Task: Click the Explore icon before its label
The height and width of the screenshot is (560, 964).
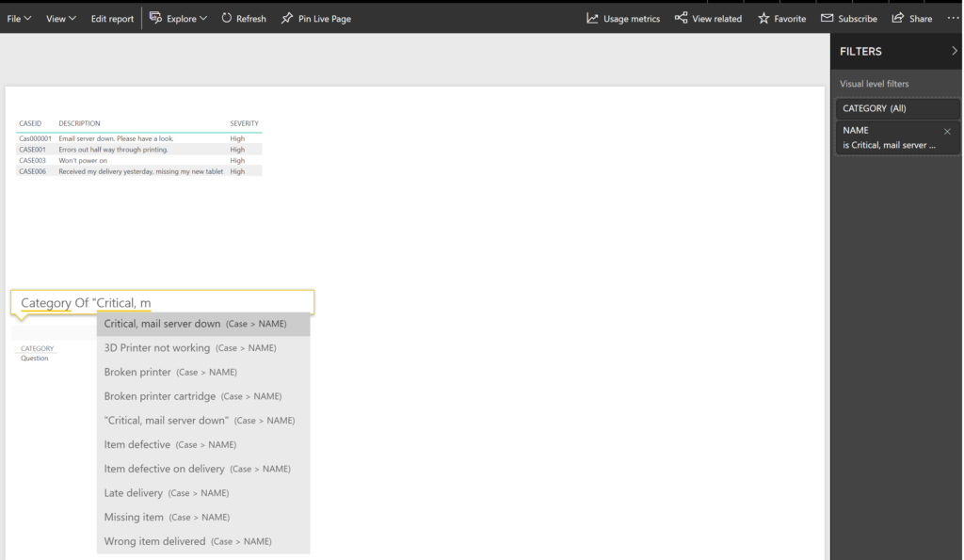Action: [x=156, y=18]
